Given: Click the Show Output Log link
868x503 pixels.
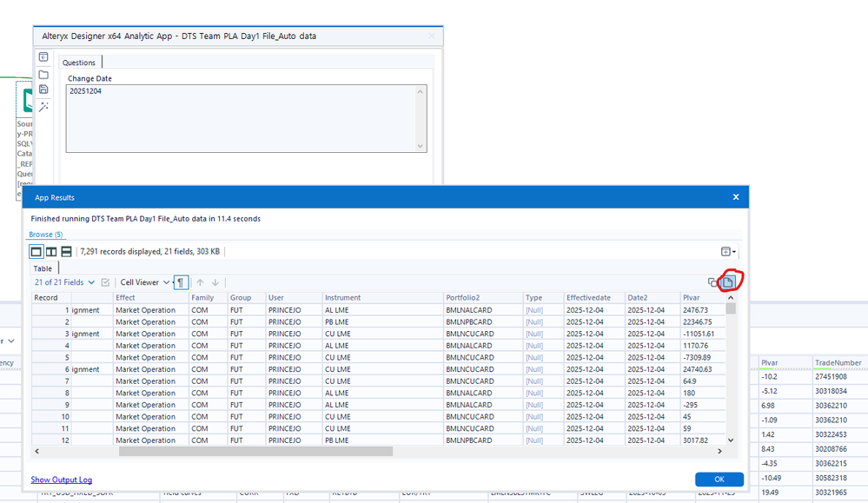Looking at the screenshot, I should coord(62,480).
